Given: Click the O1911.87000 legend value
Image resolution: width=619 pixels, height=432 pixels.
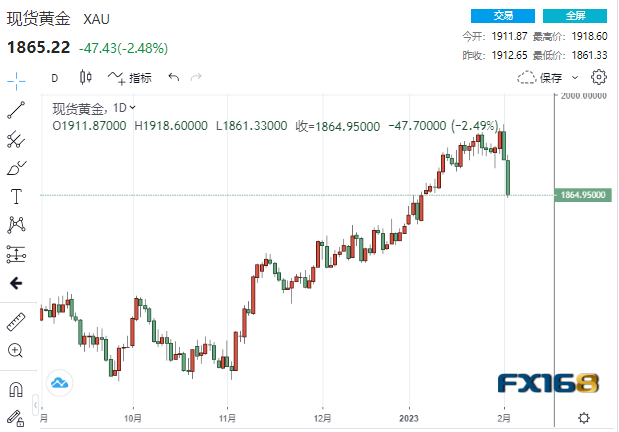Looking at the screenshot, I should tap(89, 126).
